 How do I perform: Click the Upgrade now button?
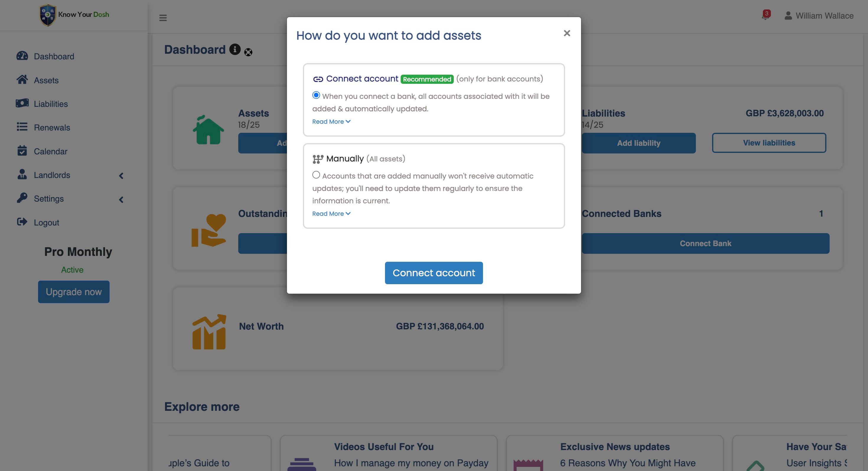point(74,292)
